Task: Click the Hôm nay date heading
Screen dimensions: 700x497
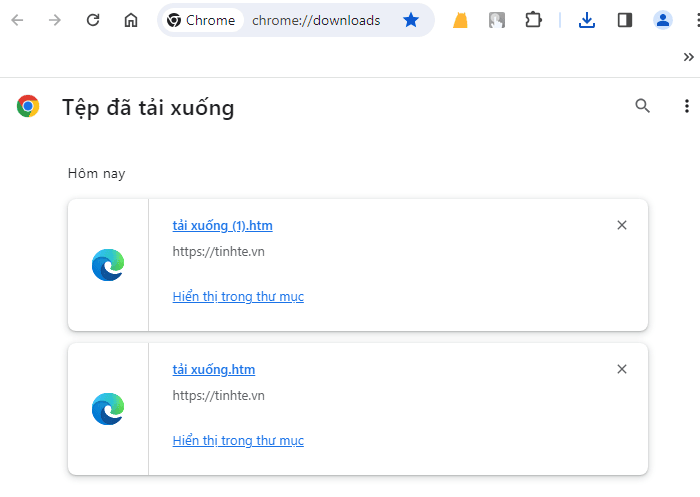Action: 96,173
